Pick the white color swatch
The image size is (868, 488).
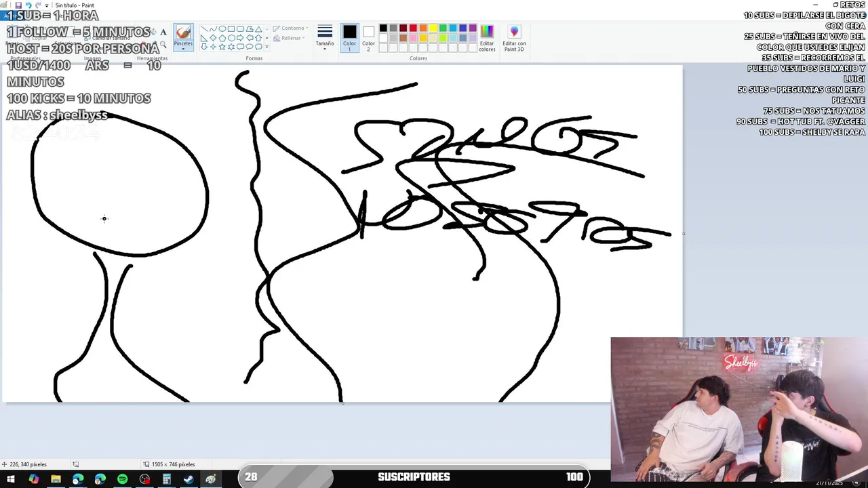pyautogui.click(x=383, y=38)
